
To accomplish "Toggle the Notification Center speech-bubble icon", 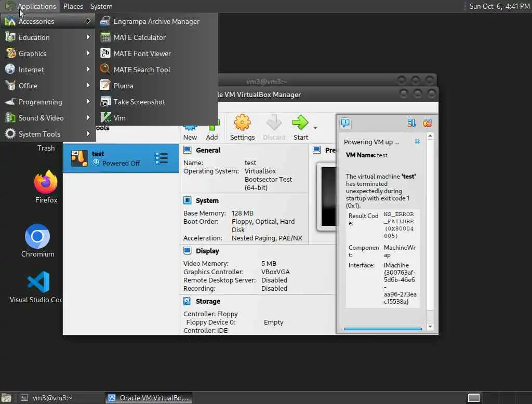I will point(345,123).
